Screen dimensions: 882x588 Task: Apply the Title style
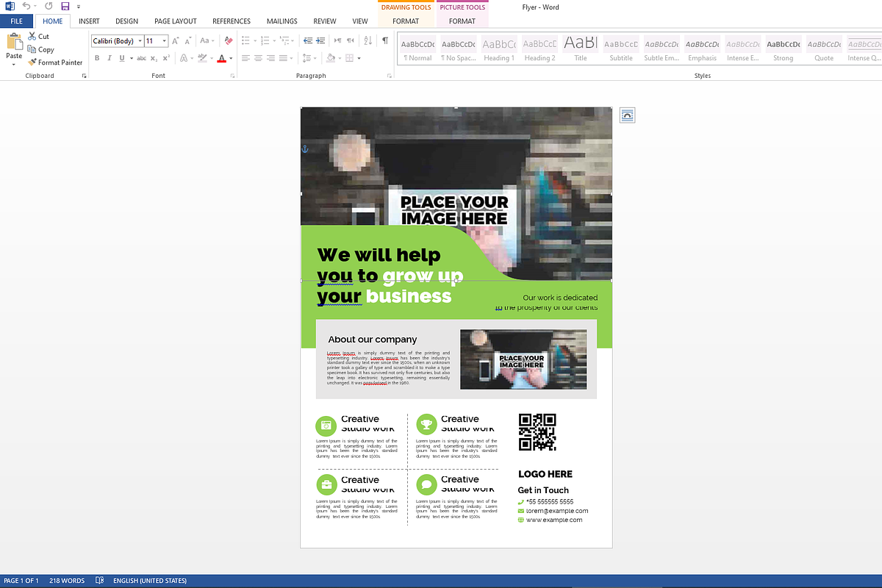tap(581, 49)
